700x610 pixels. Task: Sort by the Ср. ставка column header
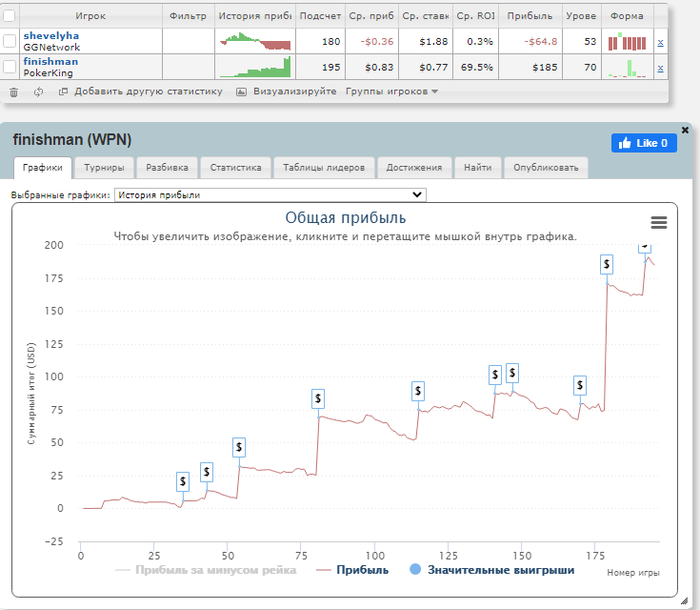[x=425, y=16]
